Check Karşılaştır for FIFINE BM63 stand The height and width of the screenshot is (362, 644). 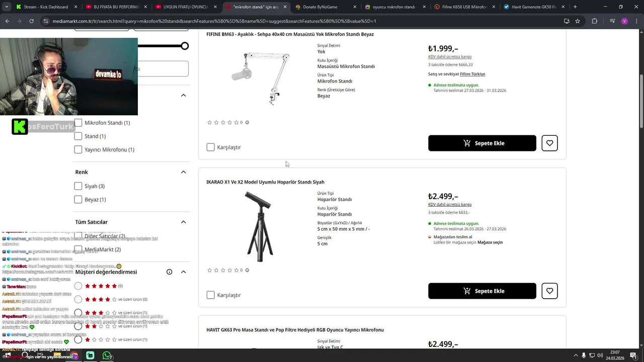coord(211,147)
